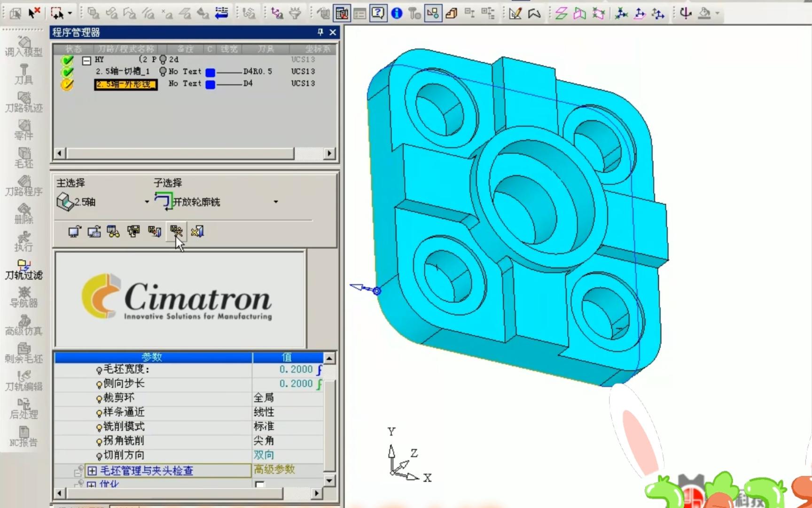Pin the 程序管理器 panel

click(x=320, y=32)
